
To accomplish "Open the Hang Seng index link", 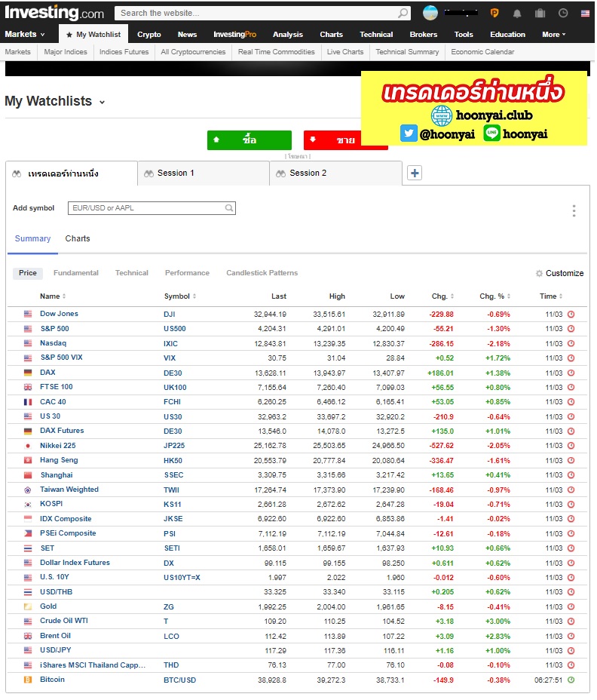I will click(x=59, y=460).
